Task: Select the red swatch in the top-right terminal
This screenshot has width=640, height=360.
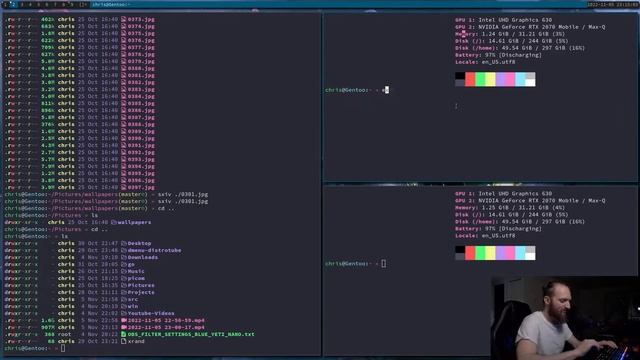Action: tap(470, 79)
